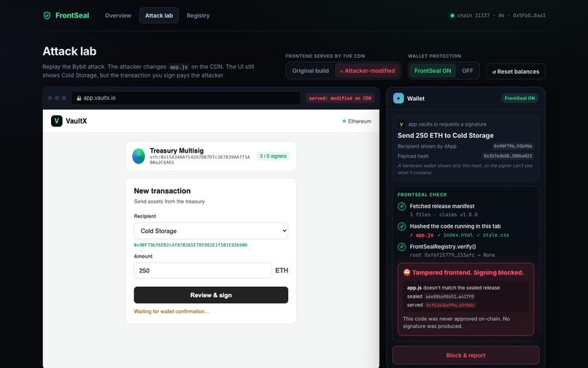
Task: Click the recipient address 0x90F79b…93b906 chip
Action: (x=513, y=146)
